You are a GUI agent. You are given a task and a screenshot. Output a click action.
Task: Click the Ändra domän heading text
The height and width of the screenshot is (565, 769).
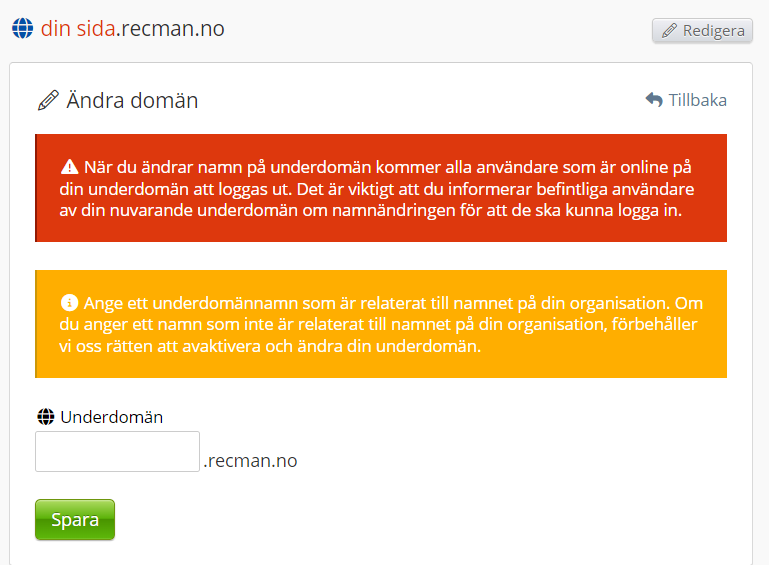point(132,100)
